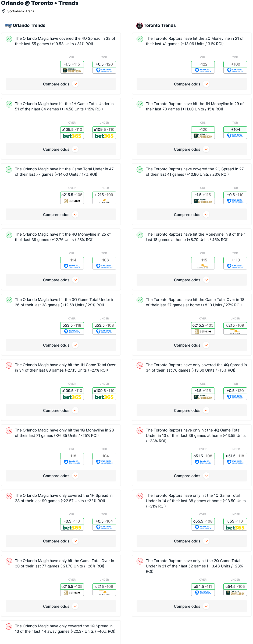Screen dimensions: 253x644
Task: Click downtrend icon beside Toronto 4Q Spread trend
Action: [140, 365]
